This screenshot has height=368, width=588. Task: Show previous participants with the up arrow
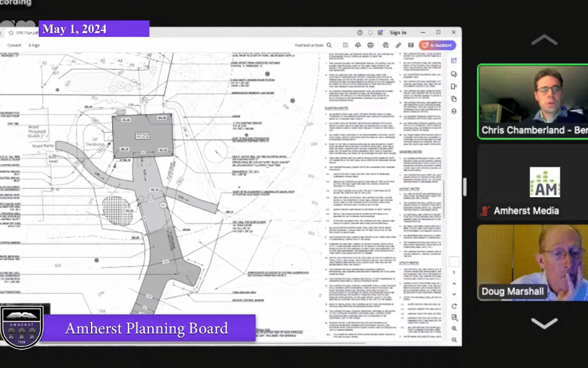(x=544, y=40)
